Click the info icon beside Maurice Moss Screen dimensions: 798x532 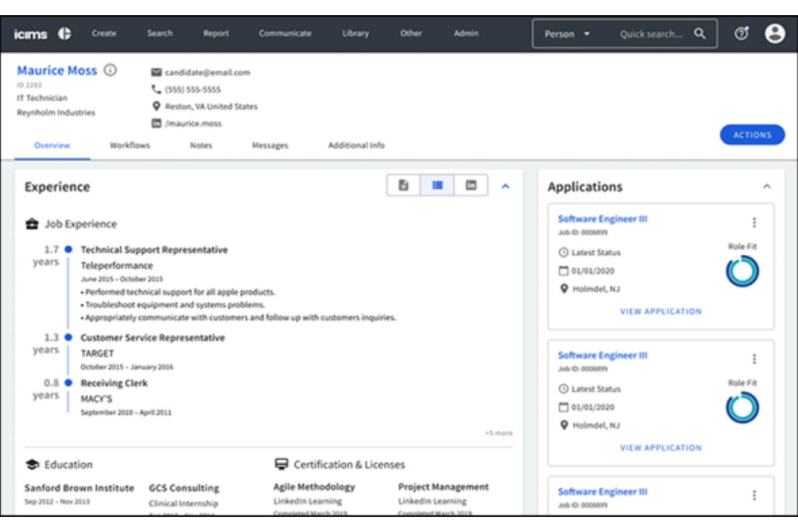(110, 70)
